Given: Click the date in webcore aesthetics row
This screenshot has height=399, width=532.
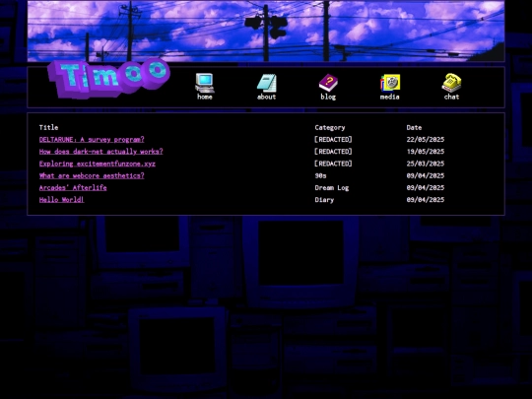Looking at the screenshot, I should pos(426,175).
